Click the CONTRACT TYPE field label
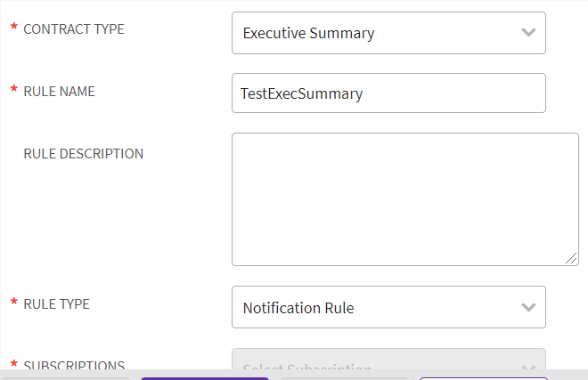 click(73, 29)
